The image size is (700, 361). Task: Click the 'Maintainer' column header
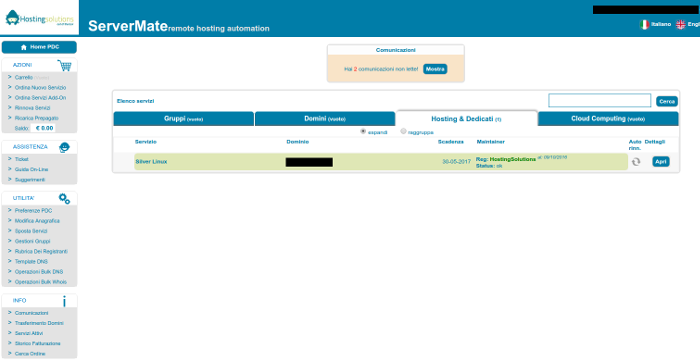[491, 142]
